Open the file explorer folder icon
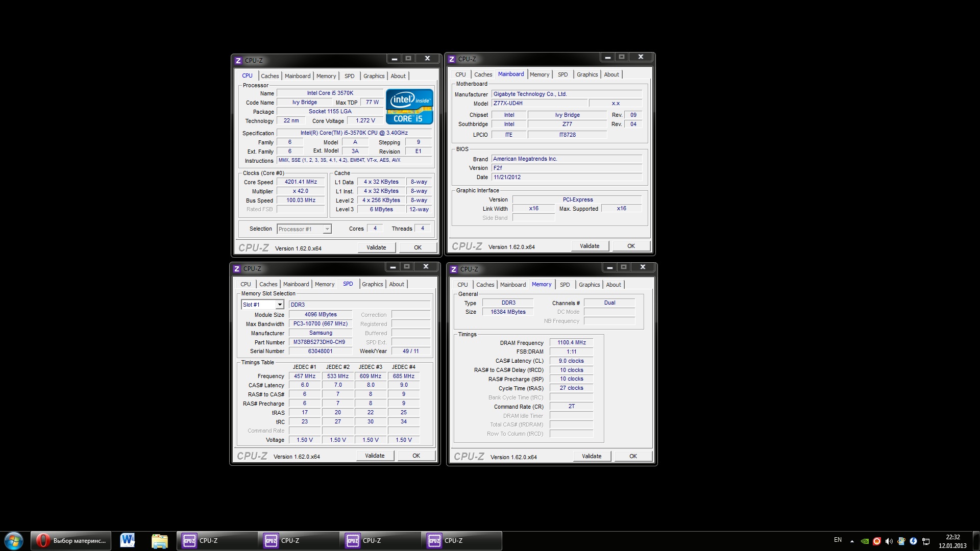 tap(160, 540)
